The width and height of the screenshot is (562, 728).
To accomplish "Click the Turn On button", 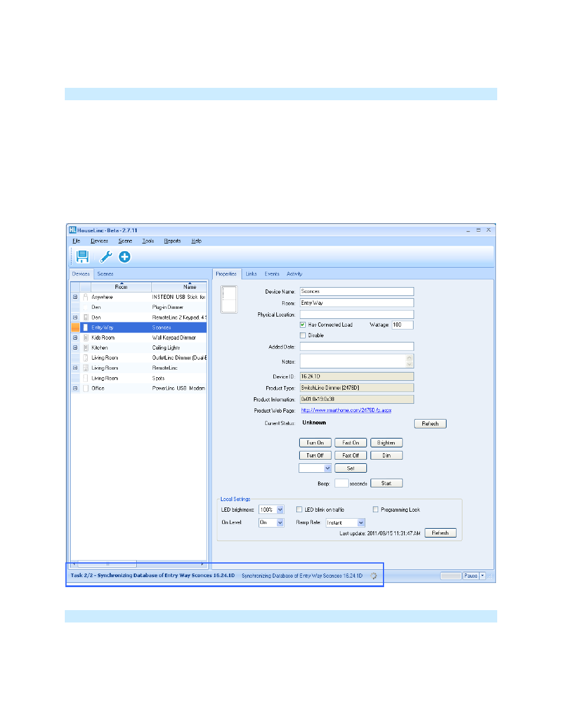I will pos(315,443).
